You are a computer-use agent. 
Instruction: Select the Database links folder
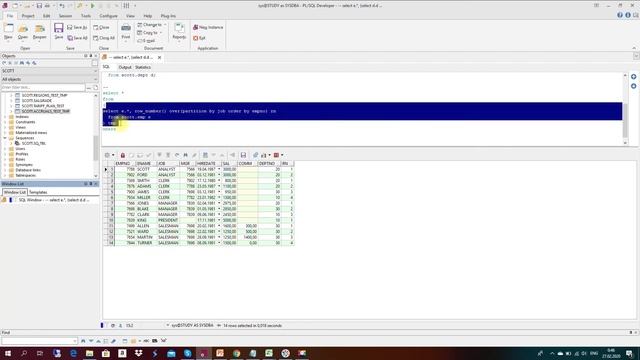click(28, 170)
